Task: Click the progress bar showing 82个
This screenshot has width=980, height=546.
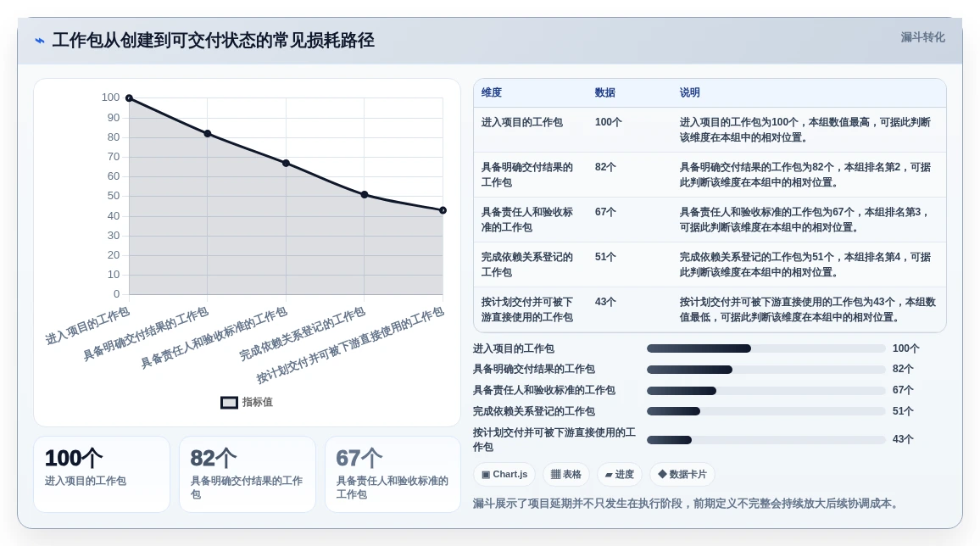Action: (766, 370)
